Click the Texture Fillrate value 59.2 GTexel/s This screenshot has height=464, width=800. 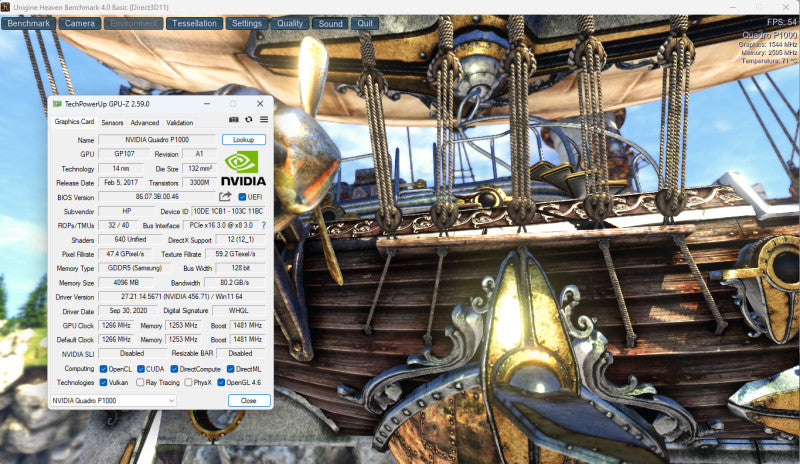coord(235,254)
